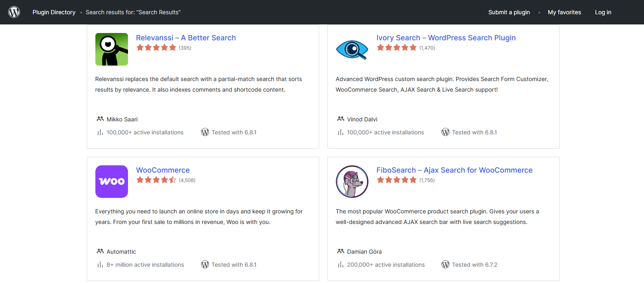The height and width of the screenshot is (283, 644).
Task: Open WooCommerce plugin title link
Action: (163, 170)
